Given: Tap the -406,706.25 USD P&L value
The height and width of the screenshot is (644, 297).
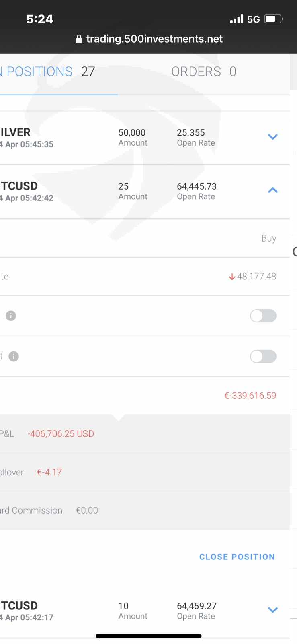Looking at the screenshot, I should 61,434.
